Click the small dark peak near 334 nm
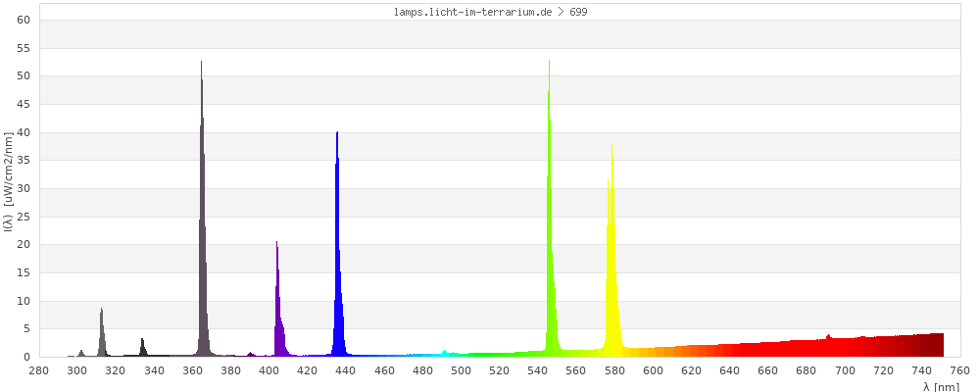 tap(142, 347)
